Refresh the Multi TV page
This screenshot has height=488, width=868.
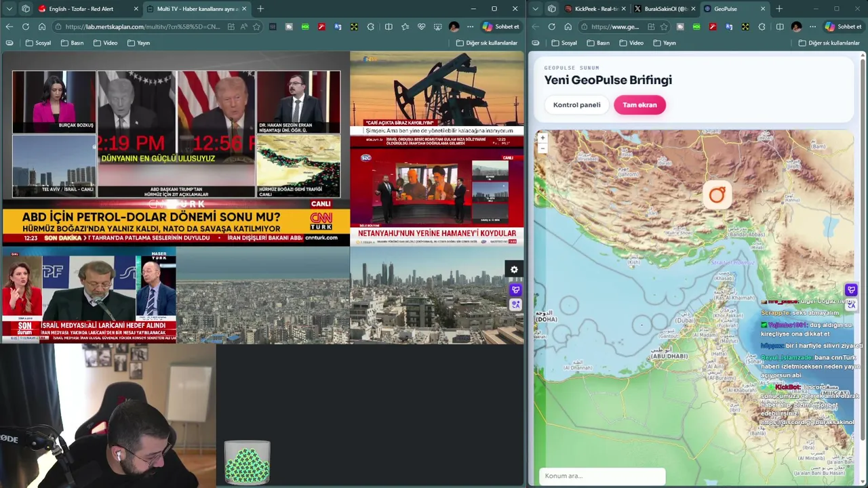click(x=25, y=26)
